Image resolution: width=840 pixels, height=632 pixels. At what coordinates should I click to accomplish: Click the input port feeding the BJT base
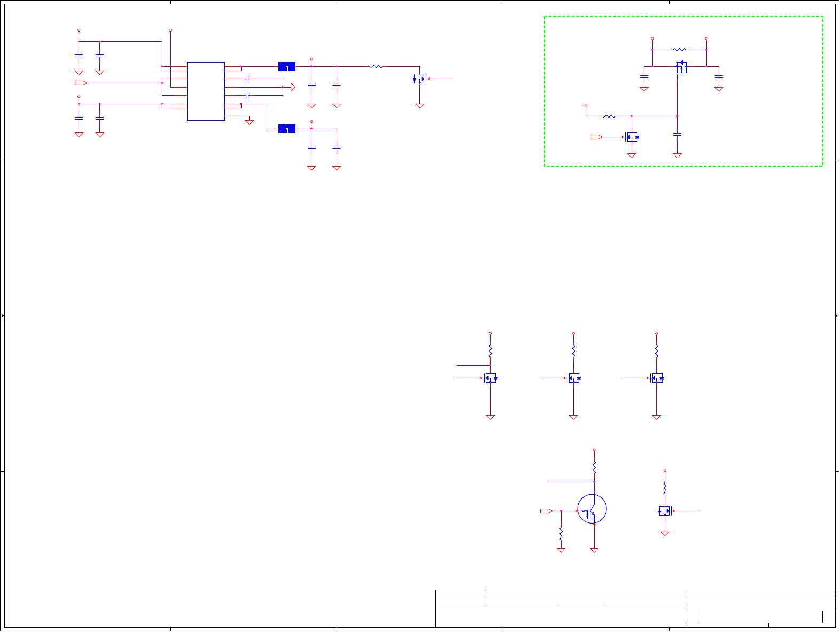pos(547,511)
